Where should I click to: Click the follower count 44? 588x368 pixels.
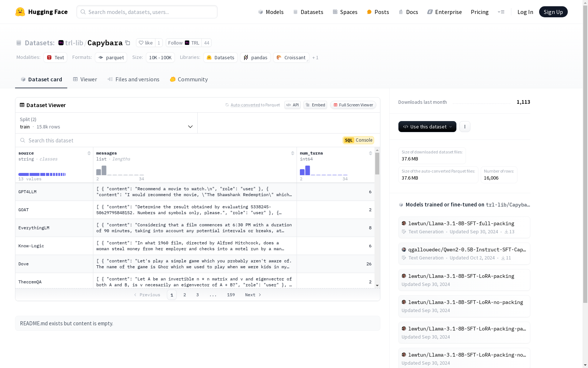(207, 43)
